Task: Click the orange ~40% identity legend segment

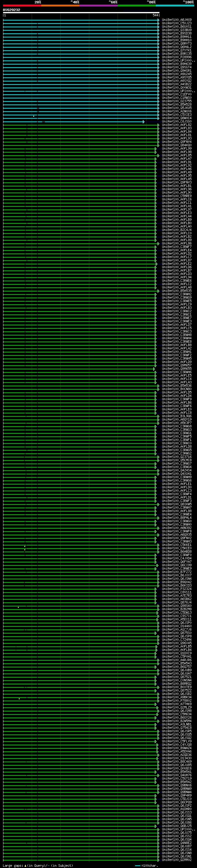Action: click(x=60, y=6)
